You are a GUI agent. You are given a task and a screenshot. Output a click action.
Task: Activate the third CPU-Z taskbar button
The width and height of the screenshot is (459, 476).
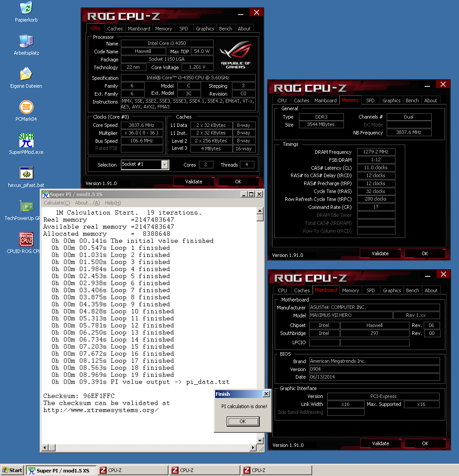pyautogui.click(x=277, y=470)
